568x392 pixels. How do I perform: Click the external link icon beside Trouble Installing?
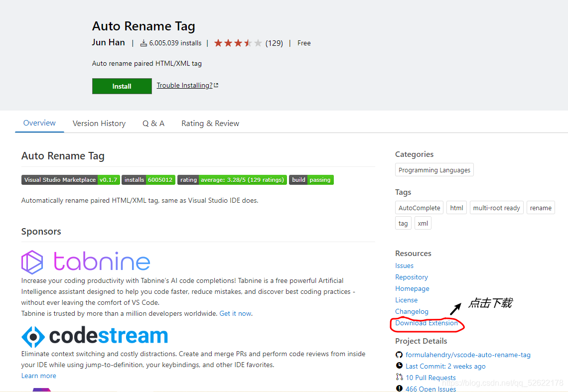(x=216, y=85)
